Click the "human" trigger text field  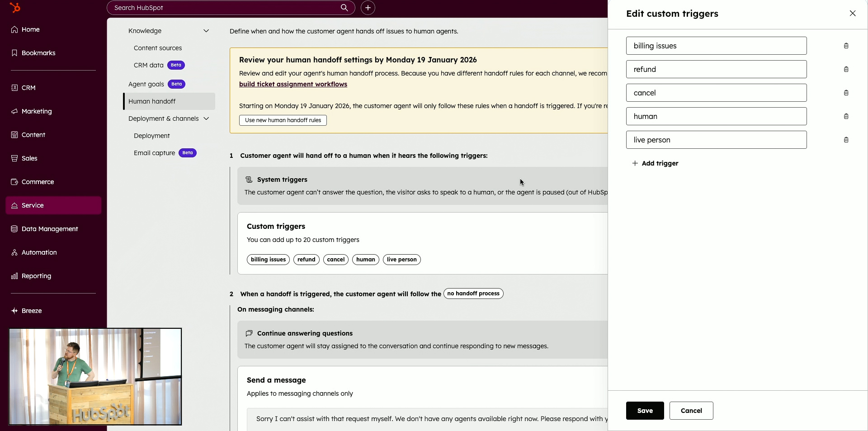tap(716, 116)
